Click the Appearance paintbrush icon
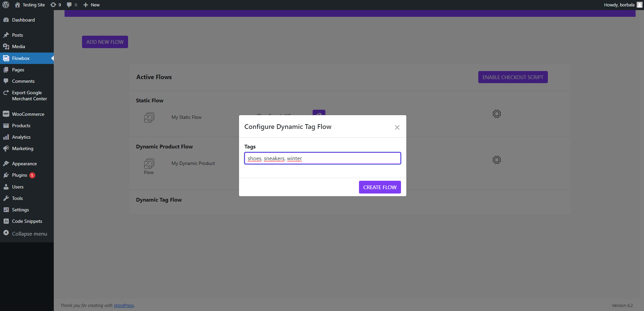This screenshot has width=644, height=311. coord(6,164)
